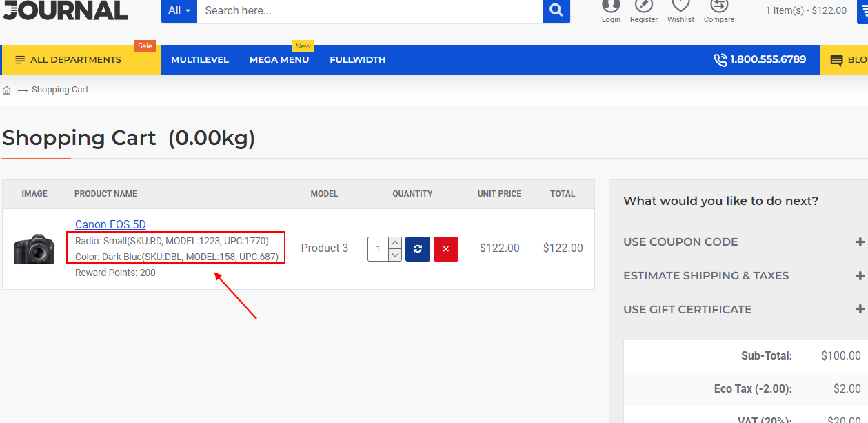Open the All search category dropdown
The width and height of the screenshot is (868, 423).
[179, 11]
